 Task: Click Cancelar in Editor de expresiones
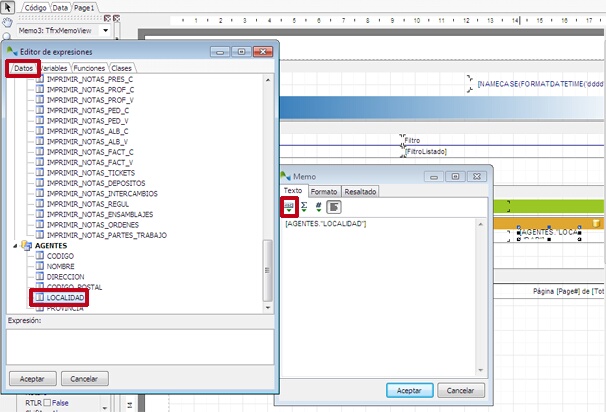84,379
